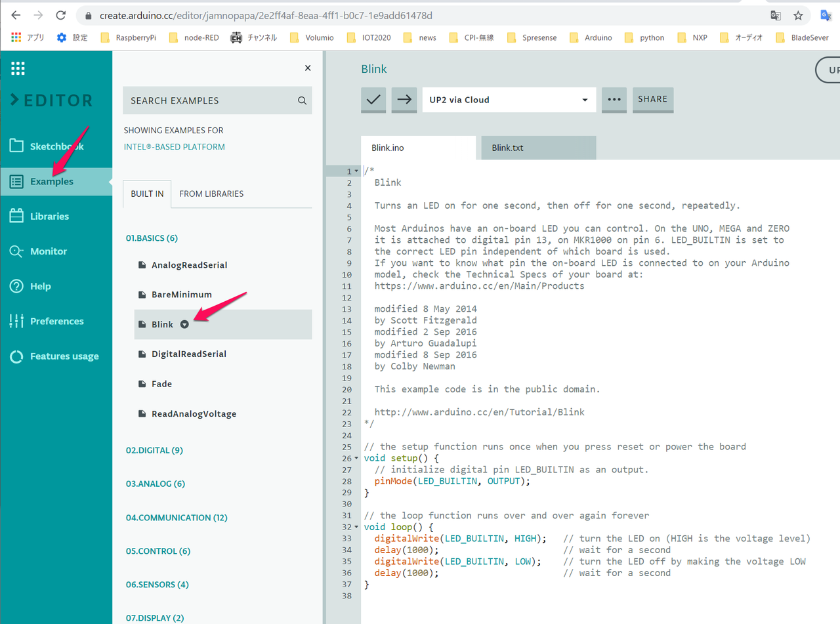
Task: Click the Upload arrow button
Action: [404, 100]
